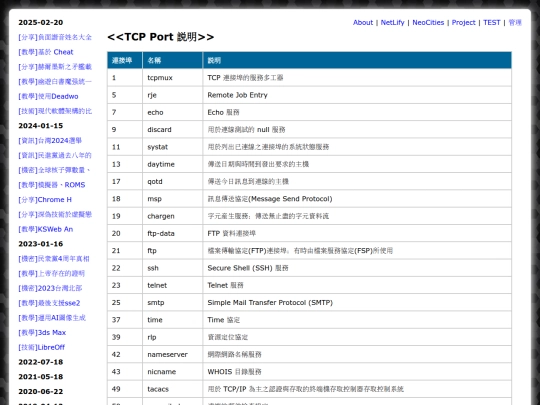540x405 pixels.
Task: Open the '[教學]基於 Cheat' article link
Action: pos(46,52)
